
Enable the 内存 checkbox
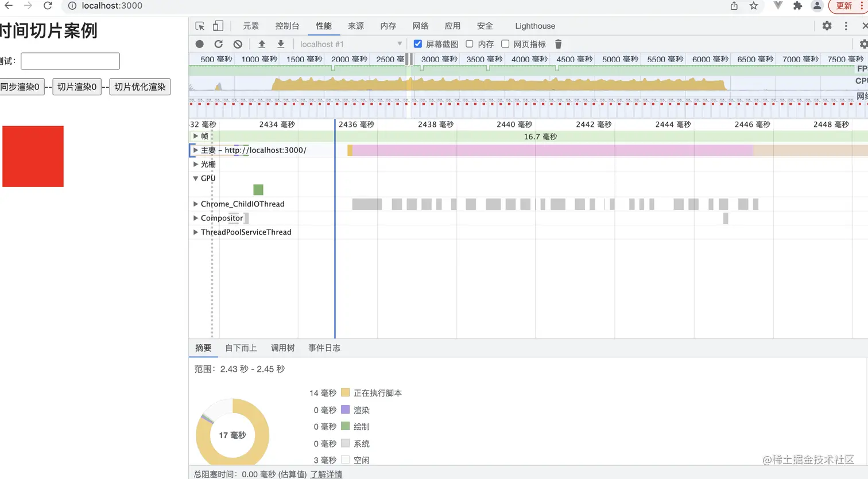(x=470, y=44)
